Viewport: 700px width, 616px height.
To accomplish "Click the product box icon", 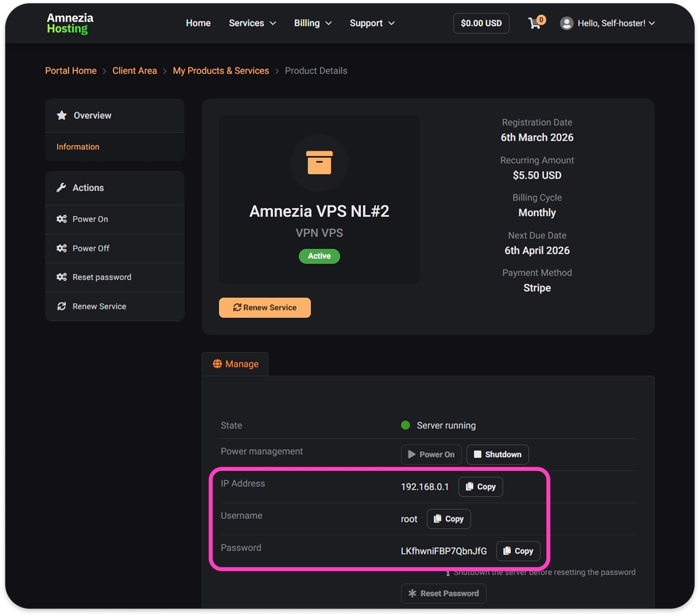I will coord(319,163).
